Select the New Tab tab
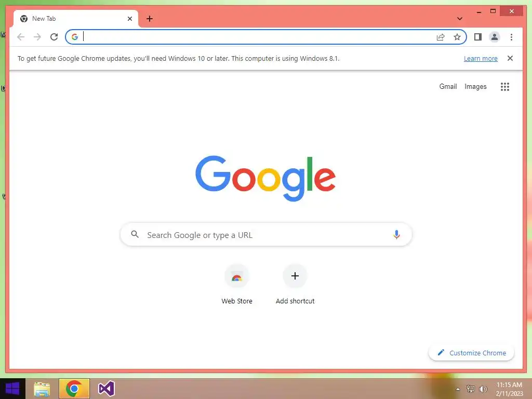The image size is (532, 399). coord(76,19)
